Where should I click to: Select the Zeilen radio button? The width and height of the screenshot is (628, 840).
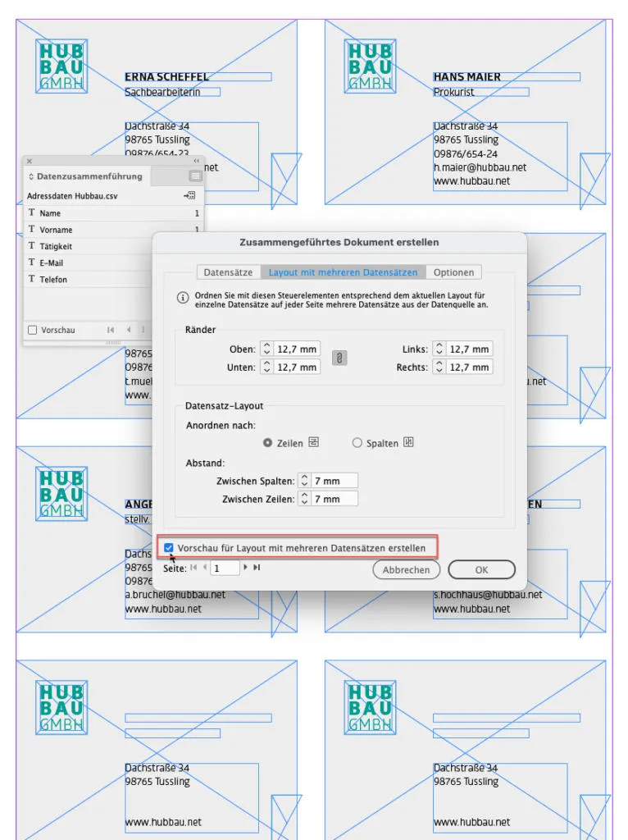coord(267,443)
